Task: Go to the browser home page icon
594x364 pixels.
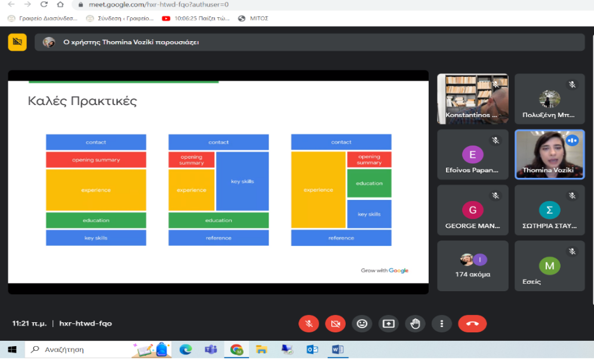Action: pos(60,5)
